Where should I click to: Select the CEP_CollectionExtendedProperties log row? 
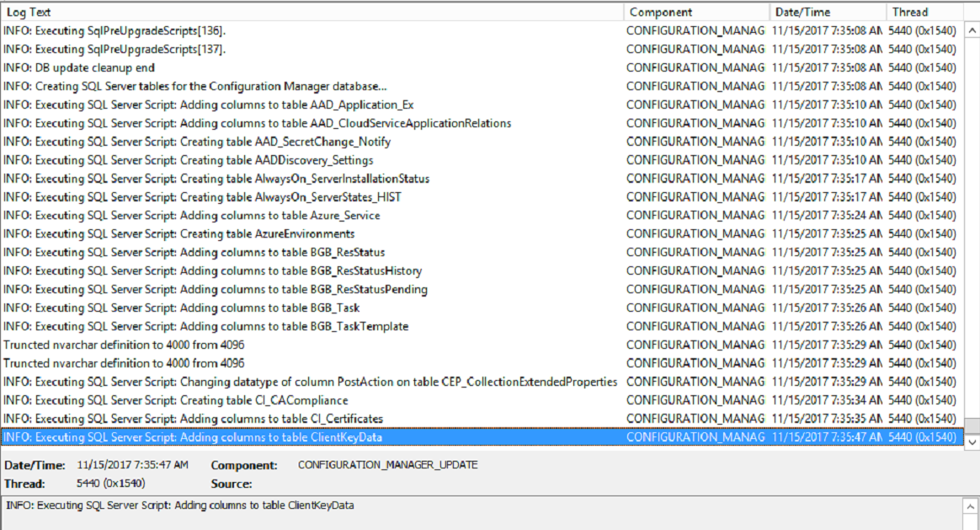click(x=482, y=381)
